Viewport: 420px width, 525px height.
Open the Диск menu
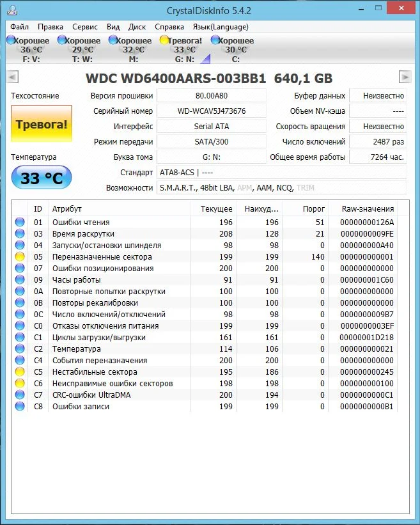137,27
